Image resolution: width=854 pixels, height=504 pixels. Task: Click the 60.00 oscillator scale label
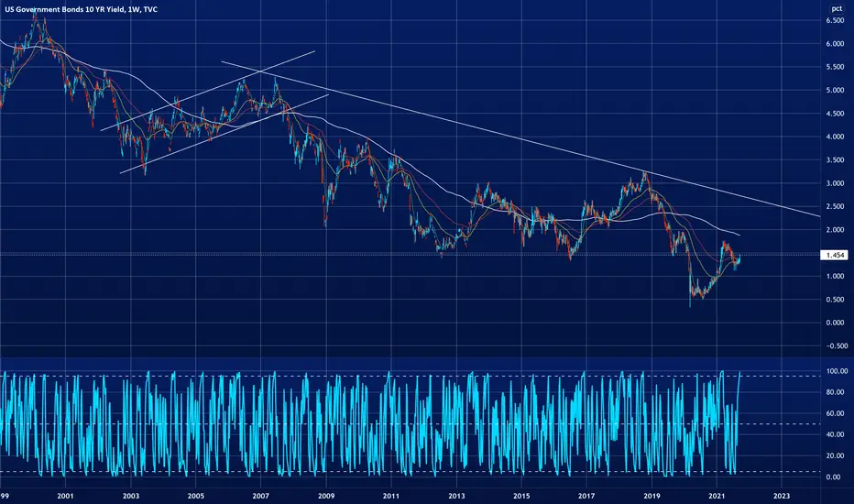click(837, 413)
